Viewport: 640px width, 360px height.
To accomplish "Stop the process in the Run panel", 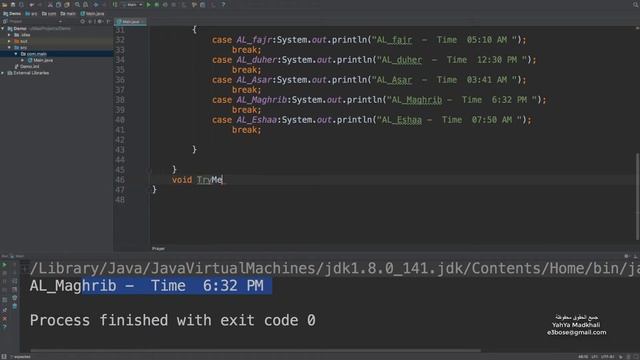I will click(4, 273).
